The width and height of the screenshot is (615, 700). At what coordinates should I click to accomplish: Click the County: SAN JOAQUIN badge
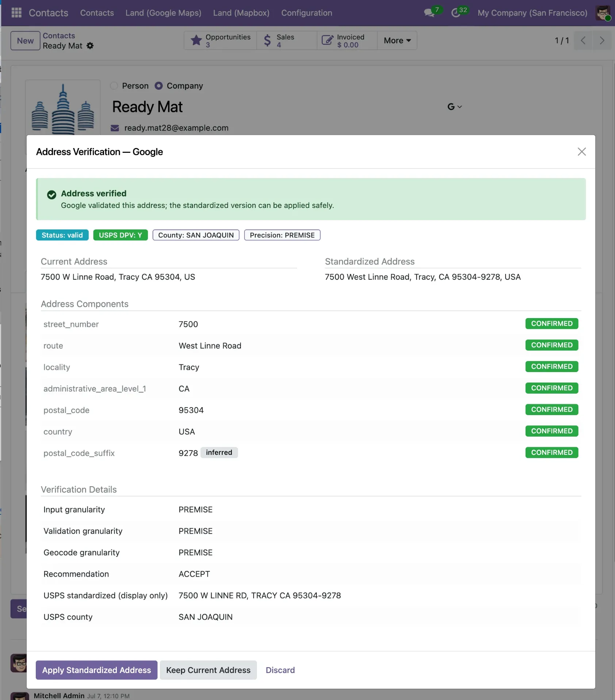tap(196, 235)
